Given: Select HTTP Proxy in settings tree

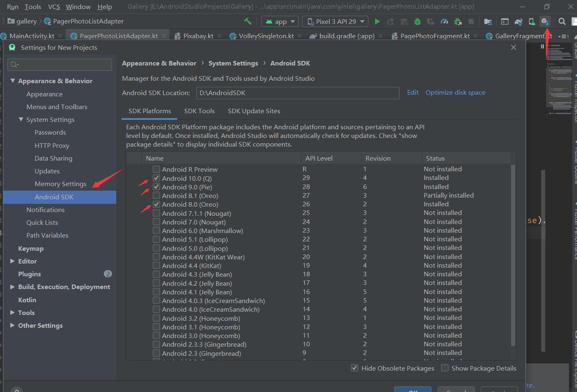Looking at the screenshot, I should pos(52,145).
